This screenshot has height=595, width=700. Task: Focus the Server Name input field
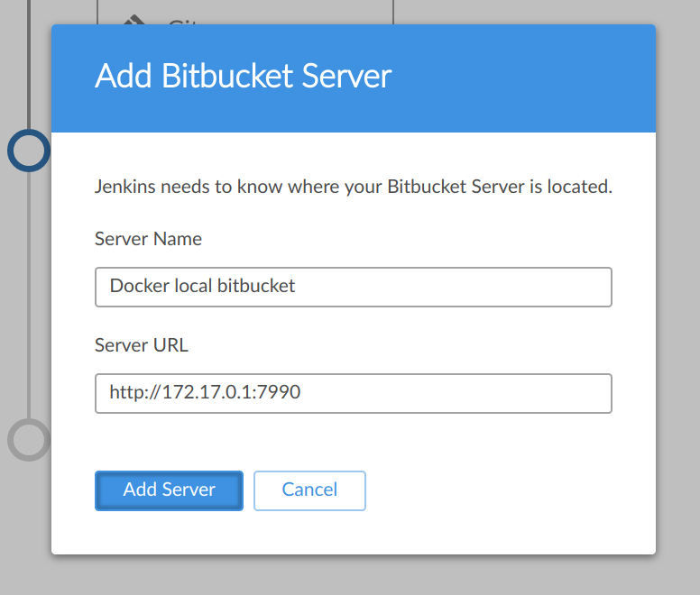353,287
